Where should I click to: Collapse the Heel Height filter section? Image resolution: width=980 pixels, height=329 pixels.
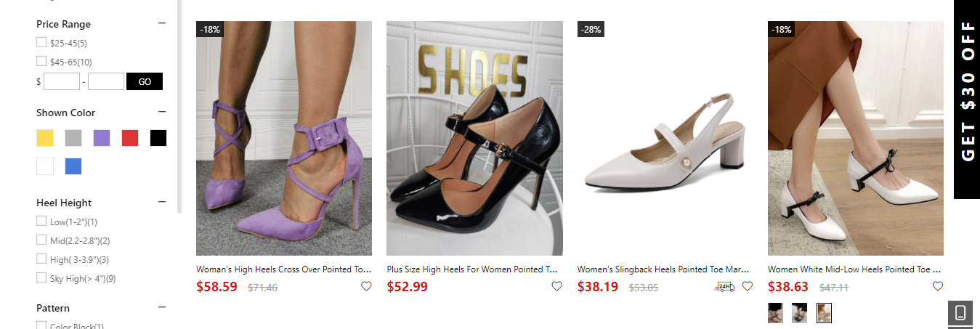click(162, 202)
